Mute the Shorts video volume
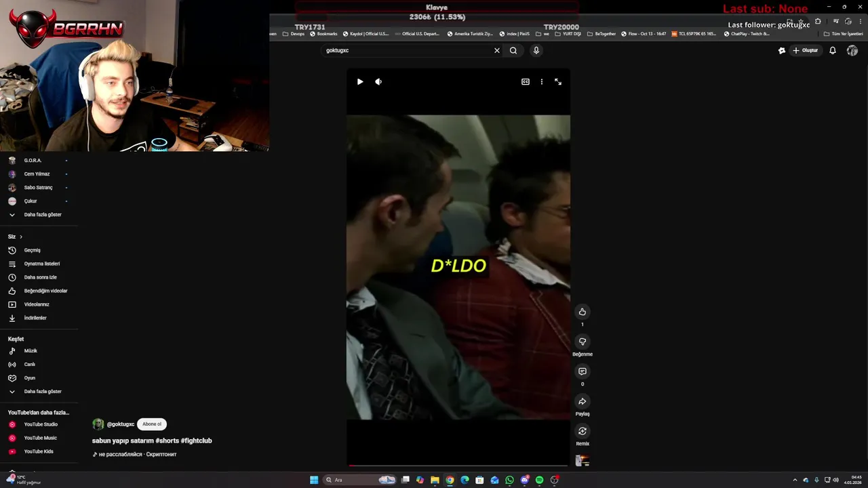Viewport: 868px width, 488px height. click(378, 82)
